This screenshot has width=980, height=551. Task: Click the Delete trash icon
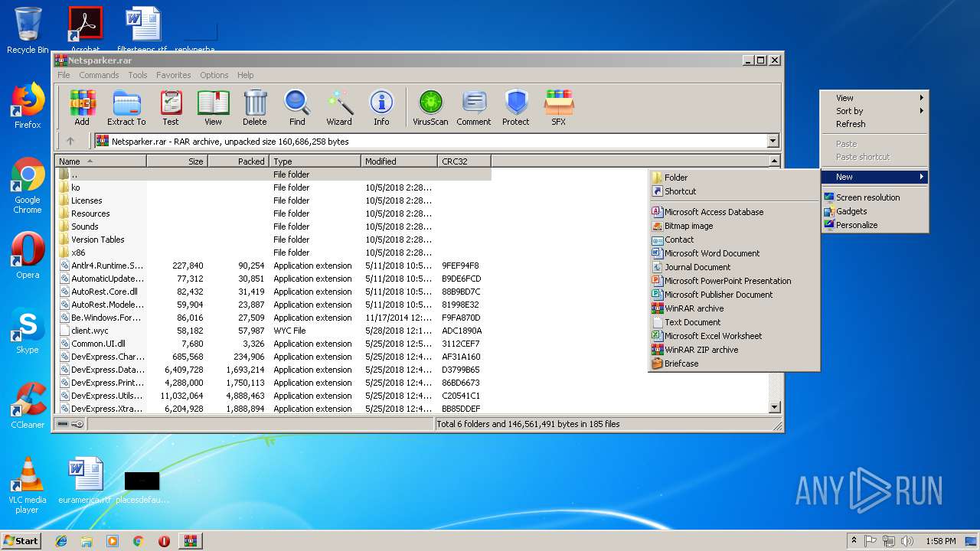(x=255, y=107)
